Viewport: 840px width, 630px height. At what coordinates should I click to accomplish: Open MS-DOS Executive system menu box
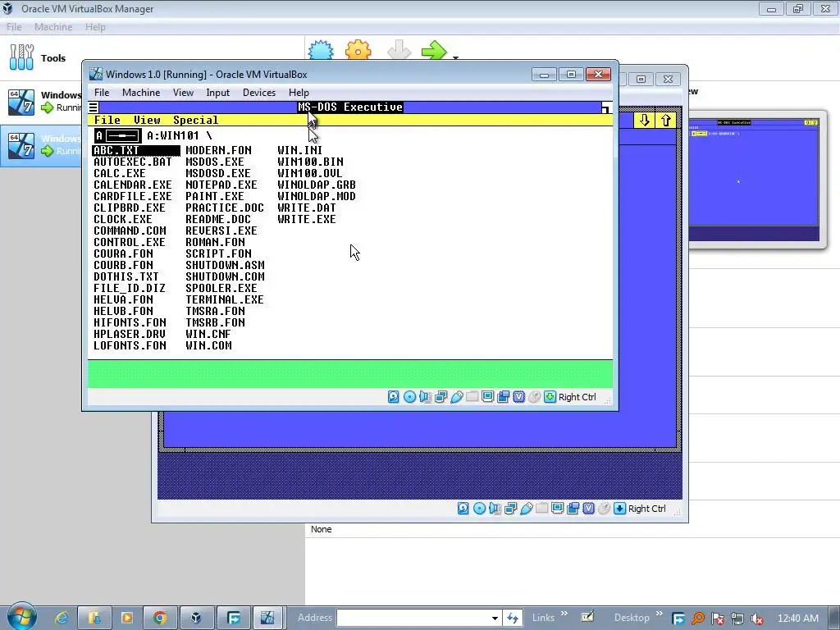(x=94, y=107)
